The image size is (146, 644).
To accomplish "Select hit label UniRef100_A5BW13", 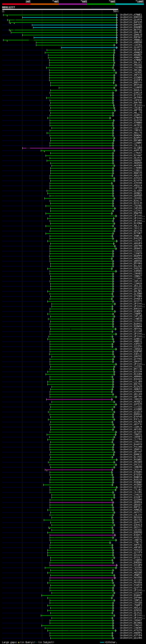I will click(x=131, y=40).
